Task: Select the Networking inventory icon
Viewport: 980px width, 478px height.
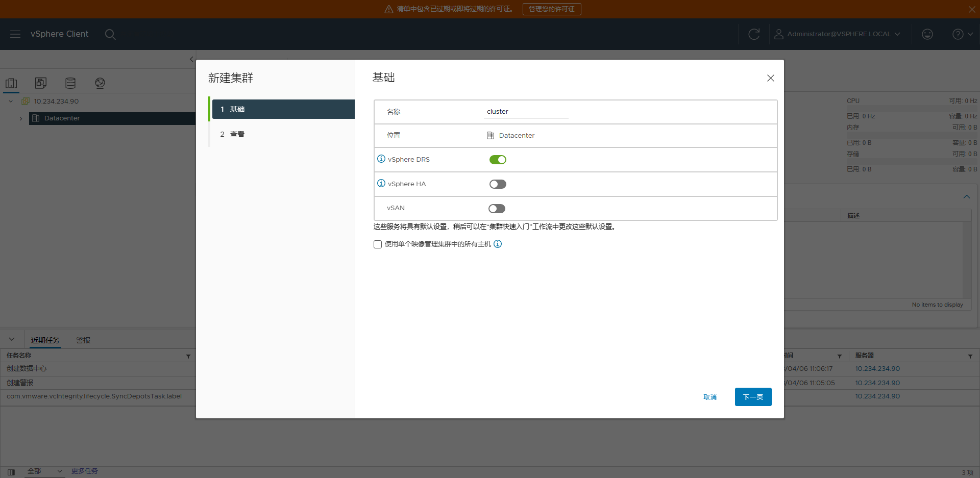Action: 100,83
